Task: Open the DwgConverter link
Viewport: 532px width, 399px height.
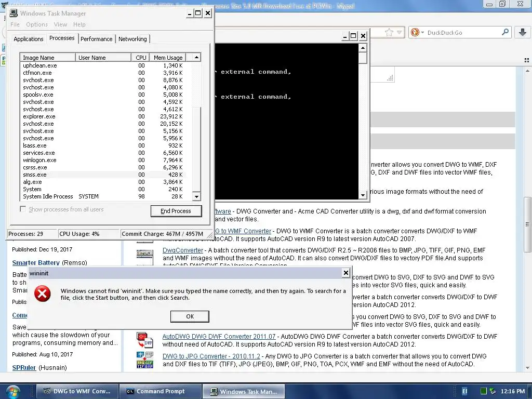Action: pos(183,250)
